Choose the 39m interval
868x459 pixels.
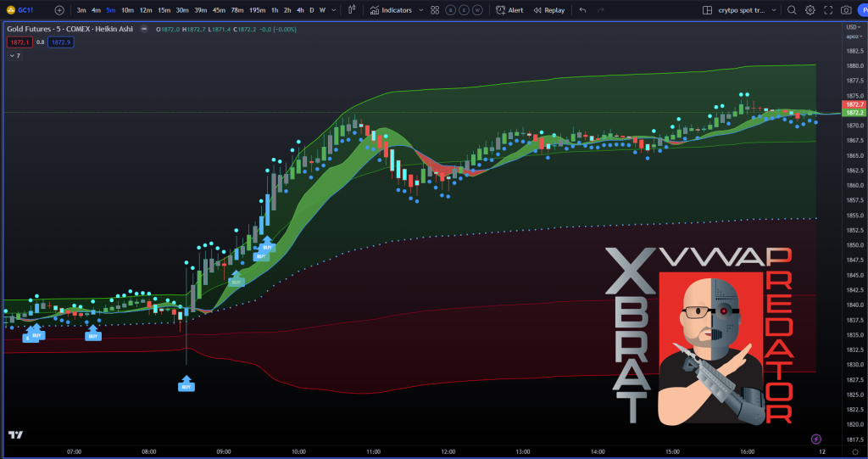click(x=200, y=10)
